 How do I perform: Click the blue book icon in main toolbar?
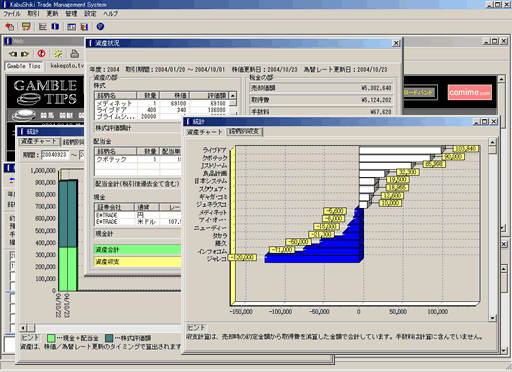coord(55,26)
